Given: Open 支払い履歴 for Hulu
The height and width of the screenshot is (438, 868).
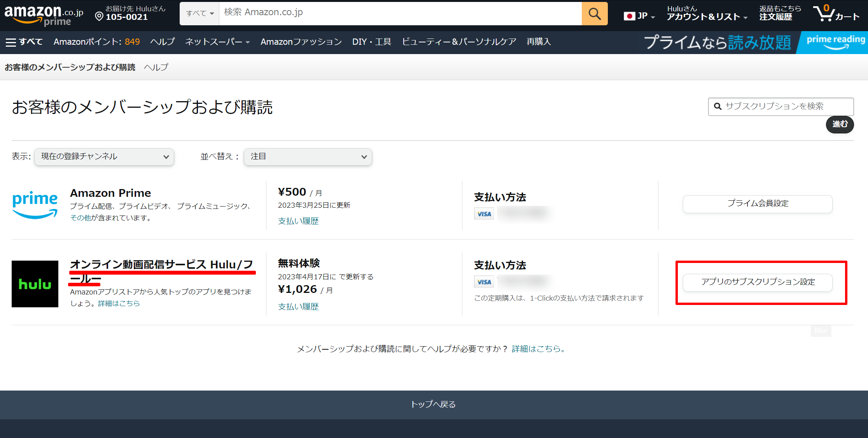Looking at the screenshot, I should (298, 307).
